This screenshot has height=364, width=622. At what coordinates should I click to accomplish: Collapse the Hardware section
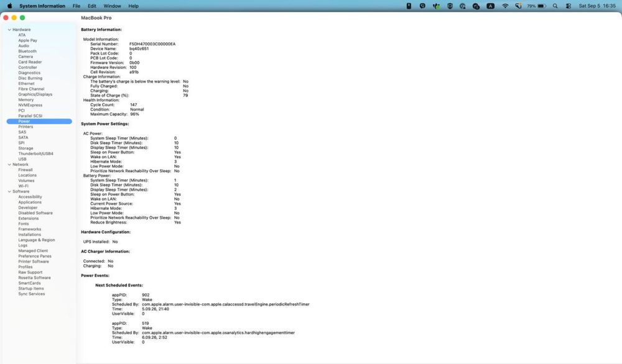[x=9, y=30]
